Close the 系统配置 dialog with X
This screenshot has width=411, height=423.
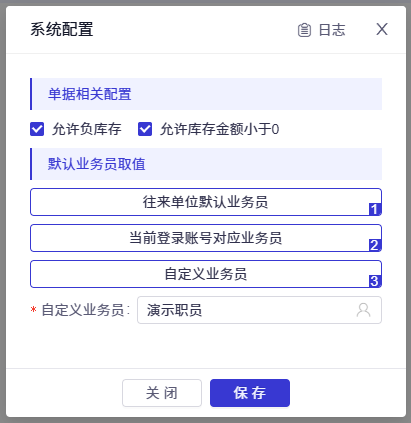(x=382, y=29)
